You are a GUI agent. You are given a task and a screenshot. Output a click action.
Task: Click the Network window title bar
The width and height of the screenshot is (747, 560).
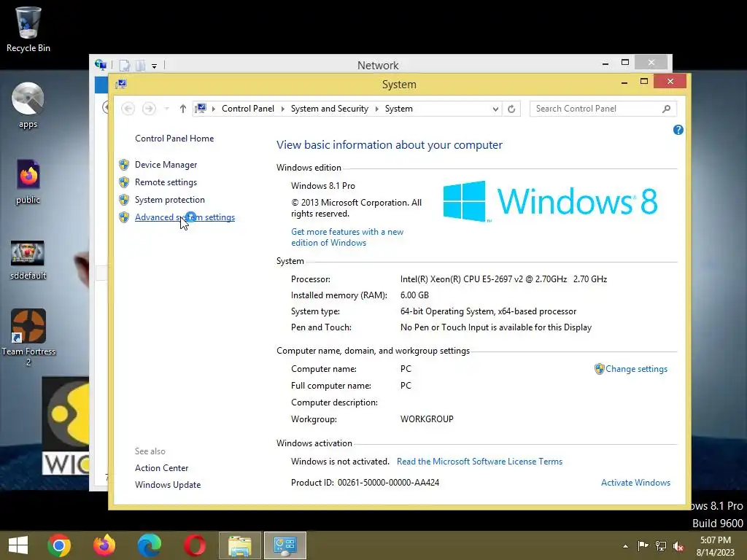point(378,65)
